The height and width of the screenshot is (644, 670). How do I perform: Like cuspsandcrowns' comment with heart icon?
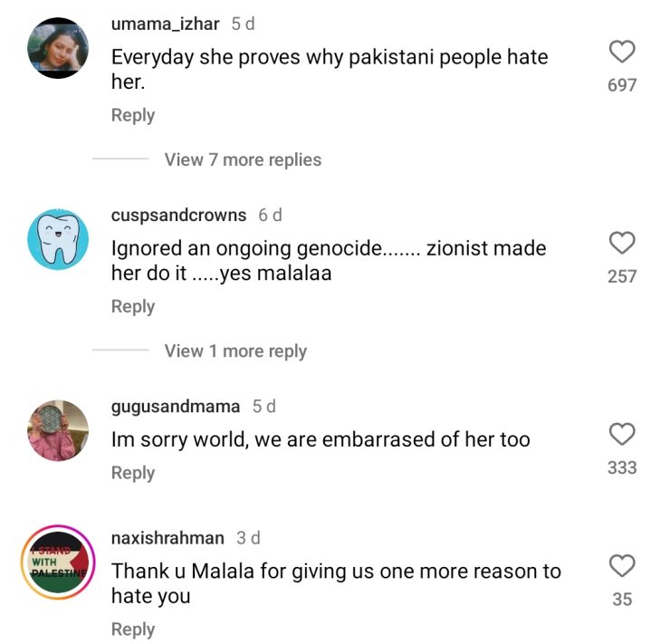622,243
